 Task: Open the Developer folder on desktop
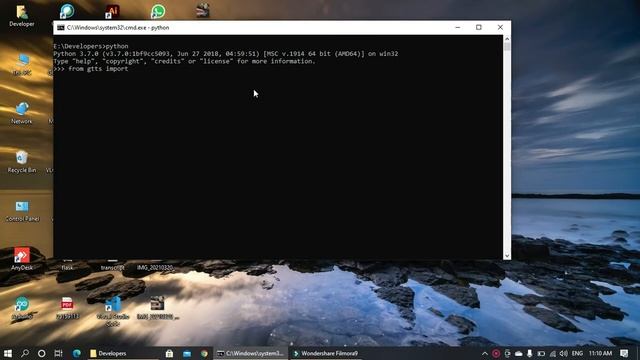coord(22,16)
